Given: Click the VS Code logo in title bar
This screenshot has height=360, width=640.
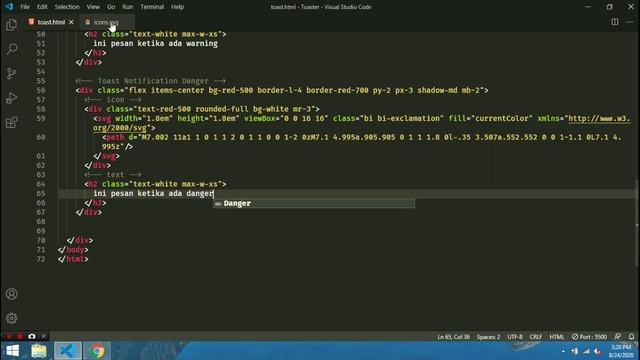Looking at the screenshot, I should pos(9,7).
